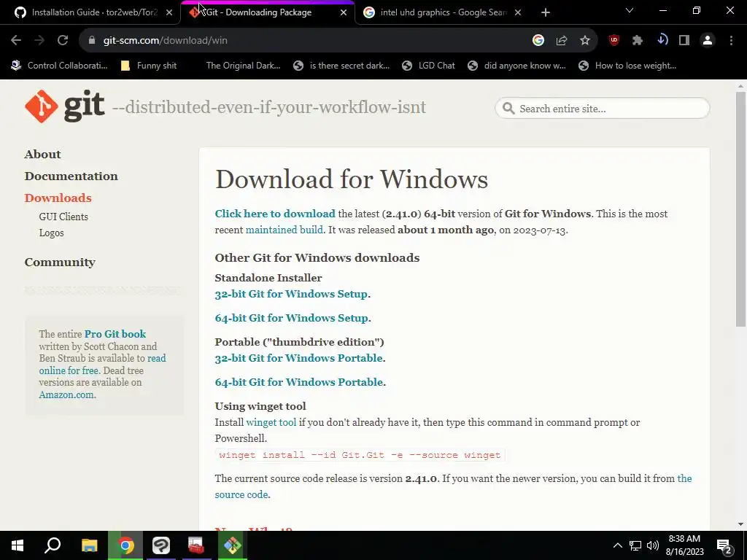Expand the Chrome tab search chevron

click(x=630, y=10)
